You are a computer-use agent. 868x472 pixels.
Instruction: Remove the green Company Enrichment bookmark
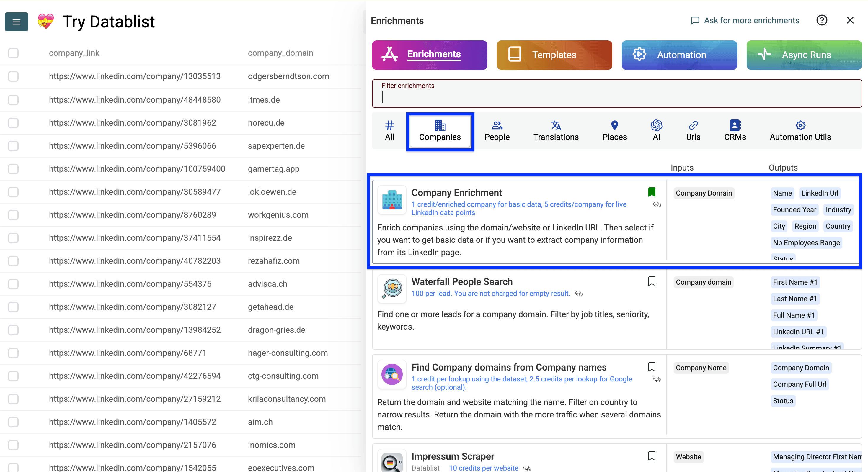coord(652,192)
